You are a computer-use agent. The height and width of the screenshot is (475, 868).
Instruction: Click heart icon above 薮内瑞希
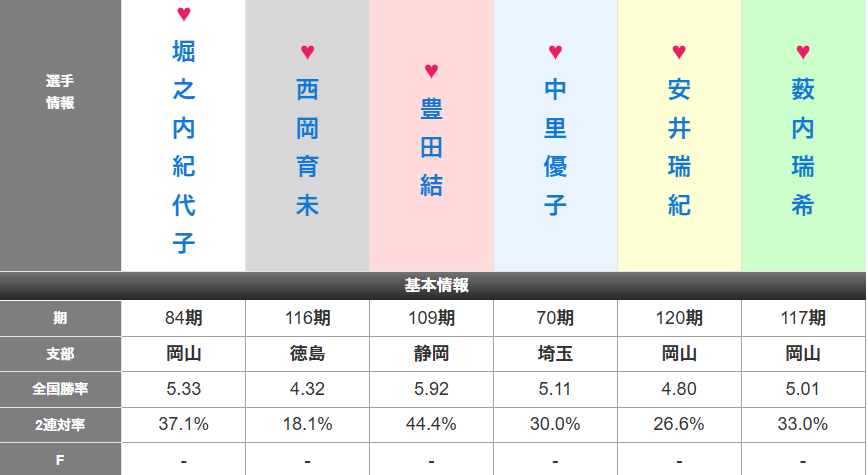click(803, 52)
